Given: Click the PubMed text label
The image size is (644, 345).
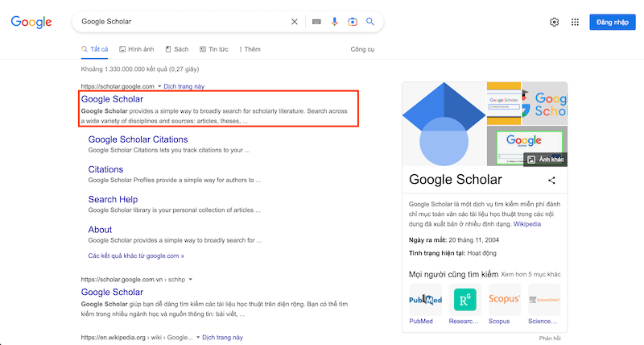Looking at the screenshot, I should (x=421, y=321).
